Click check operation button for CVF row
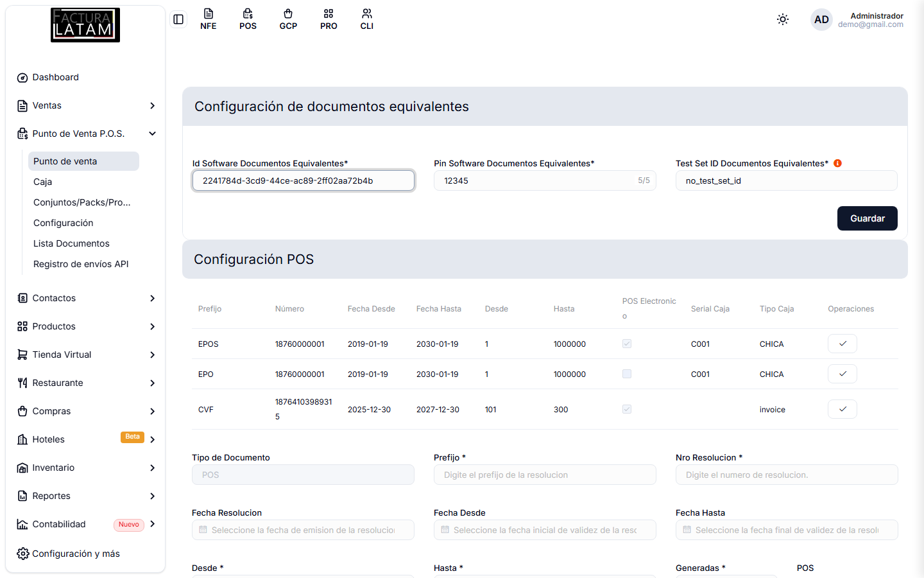 (843, 409)
